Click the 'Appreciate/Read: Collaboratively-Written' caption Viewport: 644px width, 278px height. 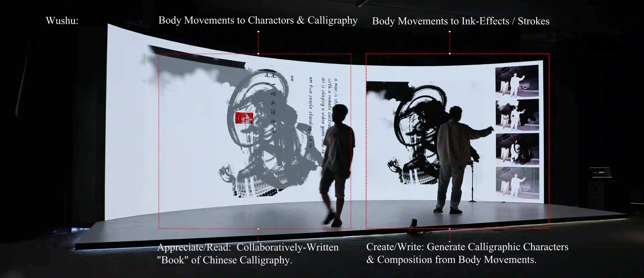pyautogui.click(x=247, y=247)
